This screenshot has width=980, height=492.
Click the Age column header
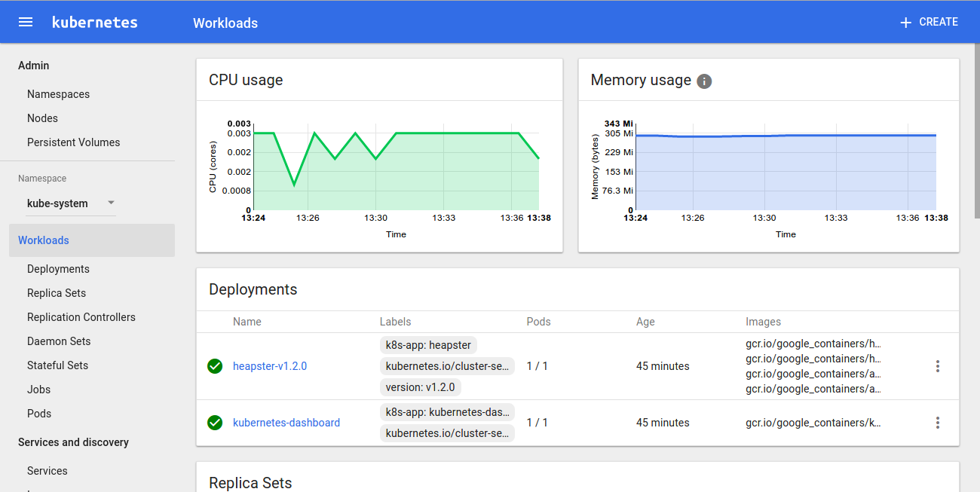point(646,322)
